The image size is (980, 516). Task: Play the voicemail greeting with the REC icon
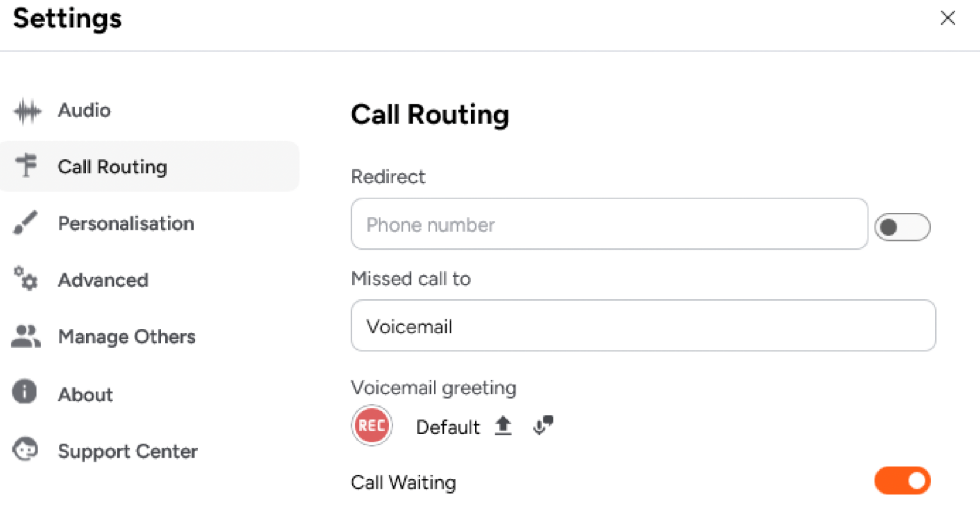tap(372, 425)
